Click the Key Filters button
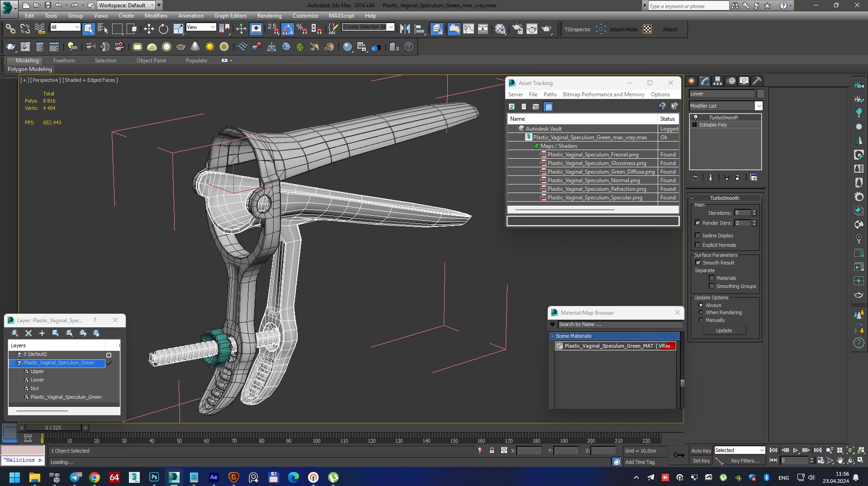Viewport: 868px width, 486px height. [x=745, y=461]
